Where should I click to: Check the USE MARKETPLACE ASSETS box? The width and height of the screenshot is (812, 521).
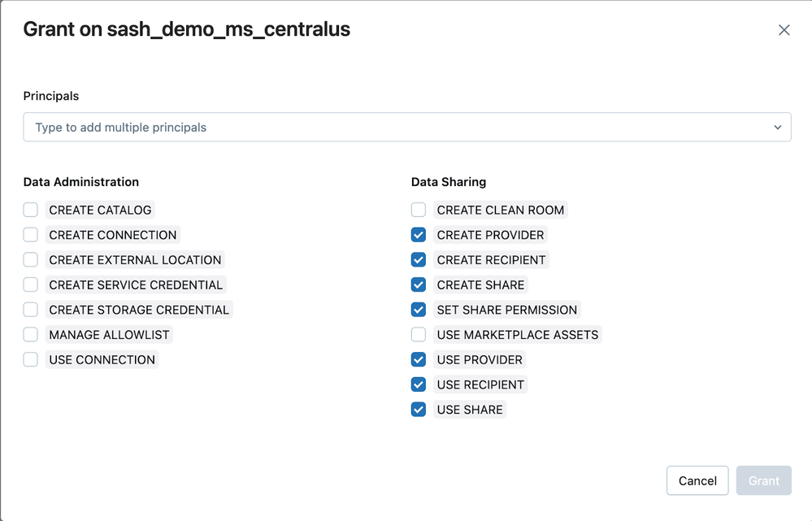click(419, 335)
